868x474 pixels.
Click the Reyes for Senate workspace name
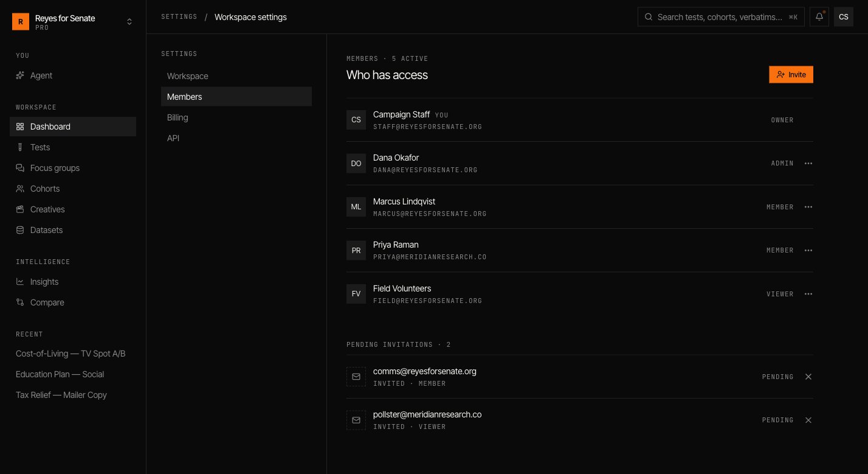pos(65,18)
